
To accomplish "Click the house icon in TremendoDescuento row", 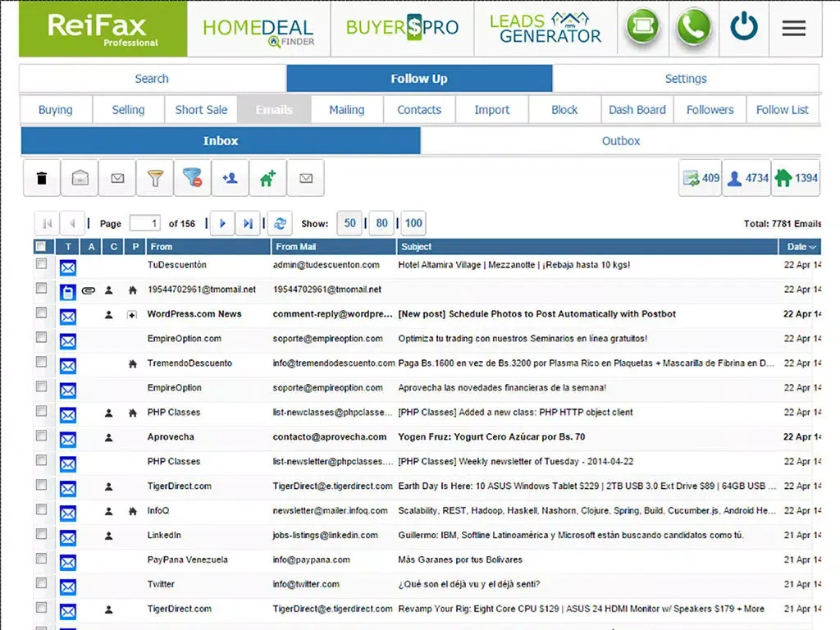I will tap(133, 363).
